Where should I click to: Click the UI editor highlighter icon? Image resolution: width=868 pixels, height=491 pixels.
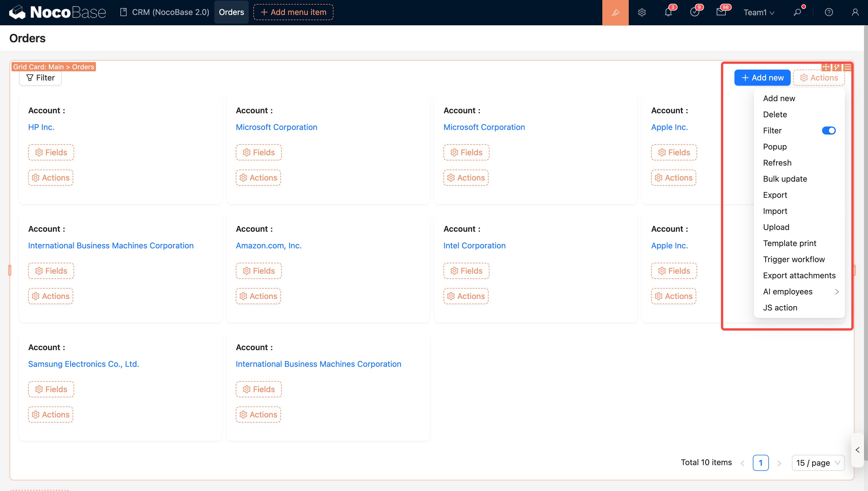click(615, 12)
